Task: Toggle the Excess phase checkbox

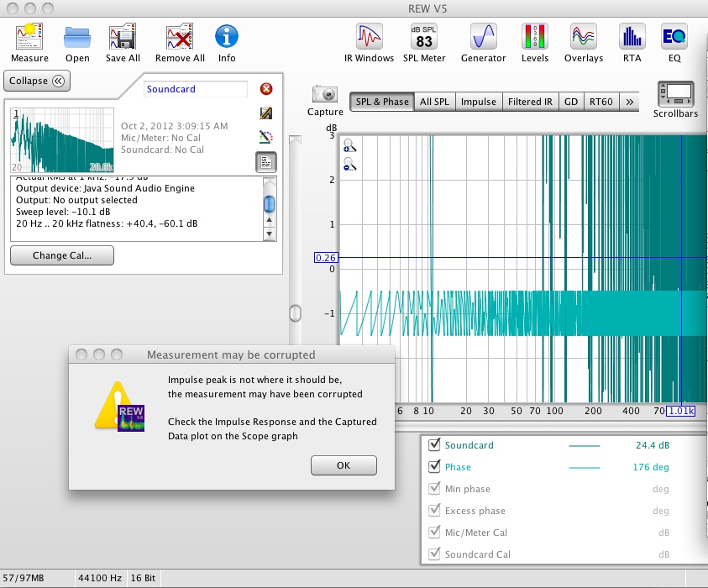Action: (x=434, y=511)
